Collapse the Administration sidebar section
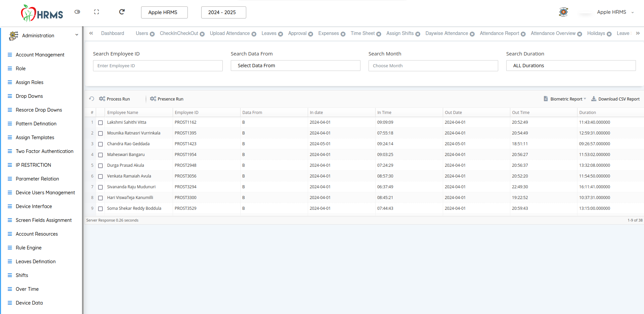Viewport: 644px width, 314px height. pyautogui.click(x=77, y=35)
